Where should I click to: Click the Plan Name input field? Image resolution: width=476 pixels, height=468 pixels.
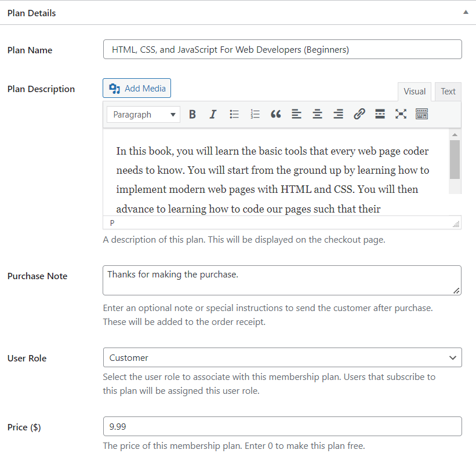[x=282, y=49]
